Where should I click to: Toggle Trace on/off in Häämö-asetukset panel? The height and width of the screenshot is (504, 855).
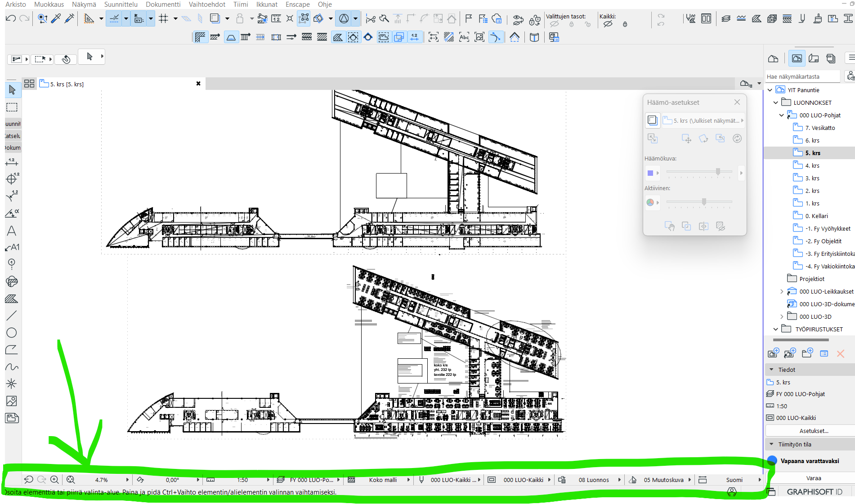pyautogui.click(x=652, y=120)
